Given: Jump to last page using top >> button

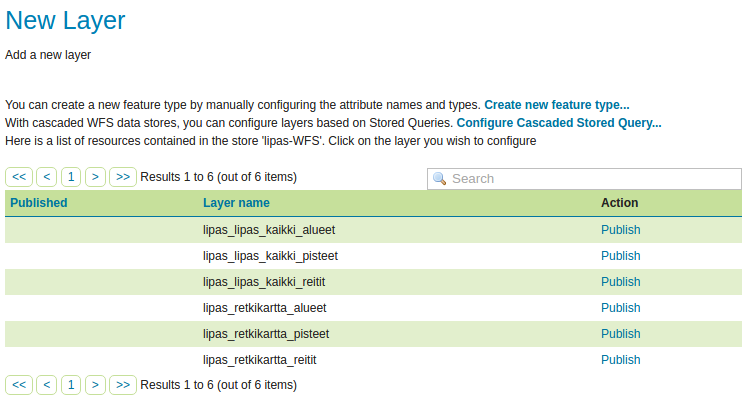Looking at the screenshot, I should [x=123, y=177].
